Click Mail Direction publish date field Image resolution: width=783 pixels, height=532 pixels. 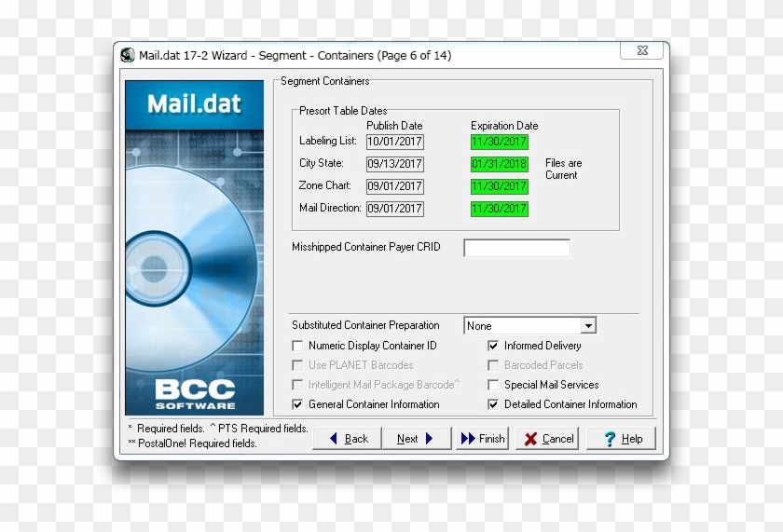click(x=395, y=209)
